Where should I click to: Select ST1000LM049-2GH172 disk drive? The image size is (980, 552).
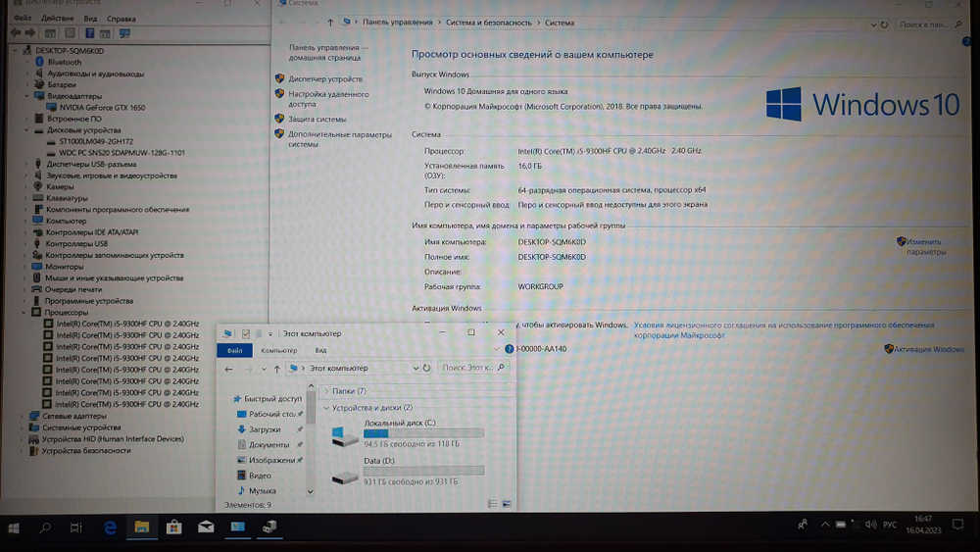96,141
